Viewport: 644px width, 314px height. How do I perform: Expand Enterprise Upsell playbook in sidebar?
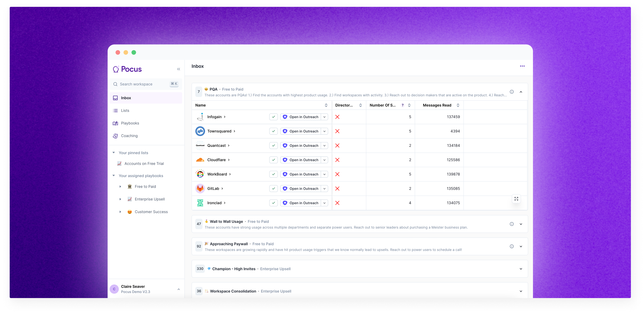pyautogui.click(x=120, y=199)
